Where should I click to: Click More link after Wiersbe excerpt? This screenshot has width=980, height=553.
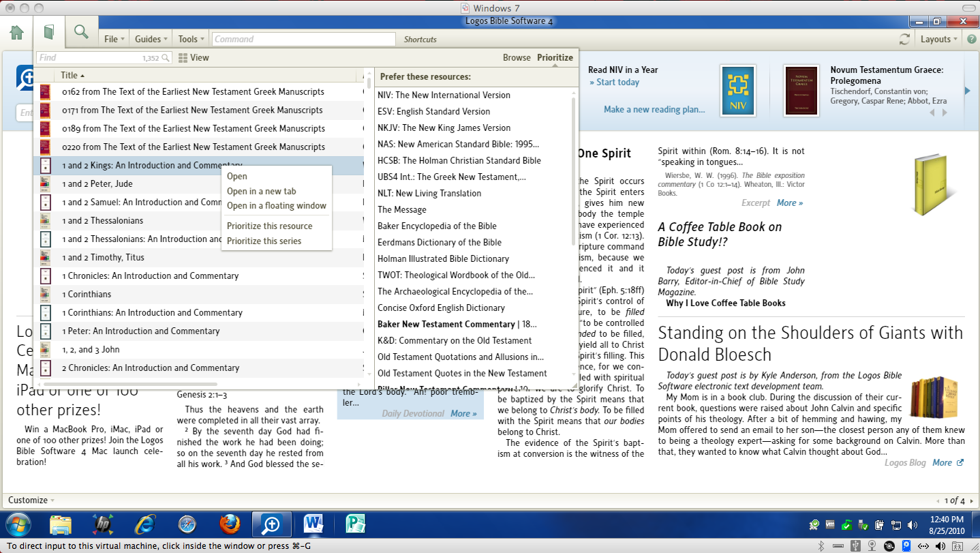(790, 203)
